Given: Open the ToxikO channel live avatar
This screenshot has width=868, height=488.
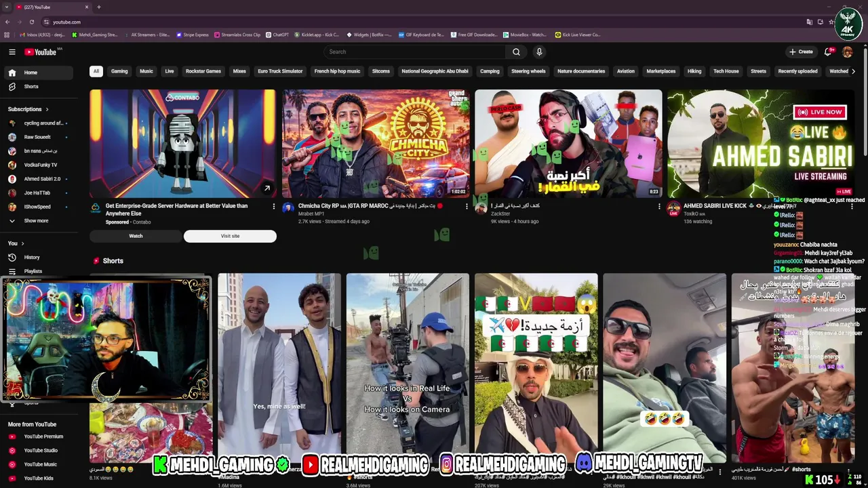Looking at the screenshot, I should coord(673,208).
